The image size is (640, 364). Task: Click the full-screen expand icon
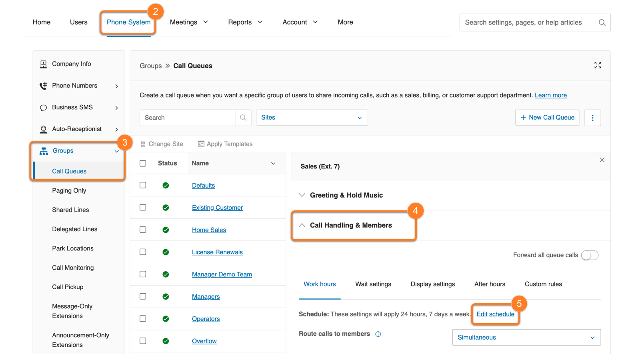pyautogui.click(x=598, y=65)
